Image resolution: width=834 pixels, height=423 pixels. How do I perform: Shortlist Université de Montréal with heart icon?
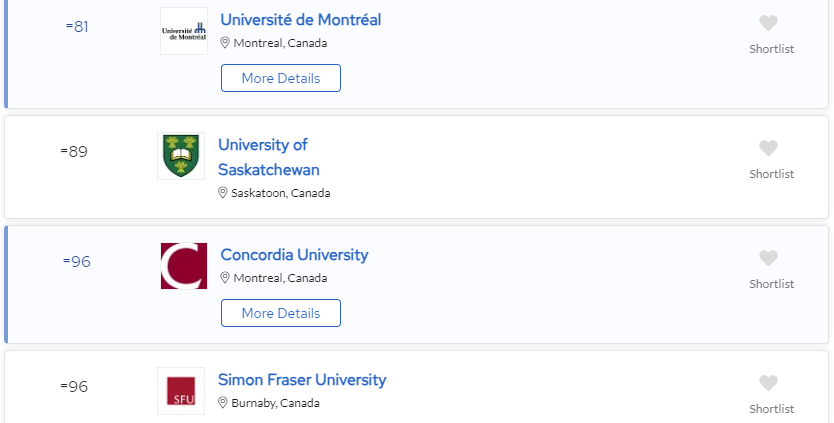768,23
